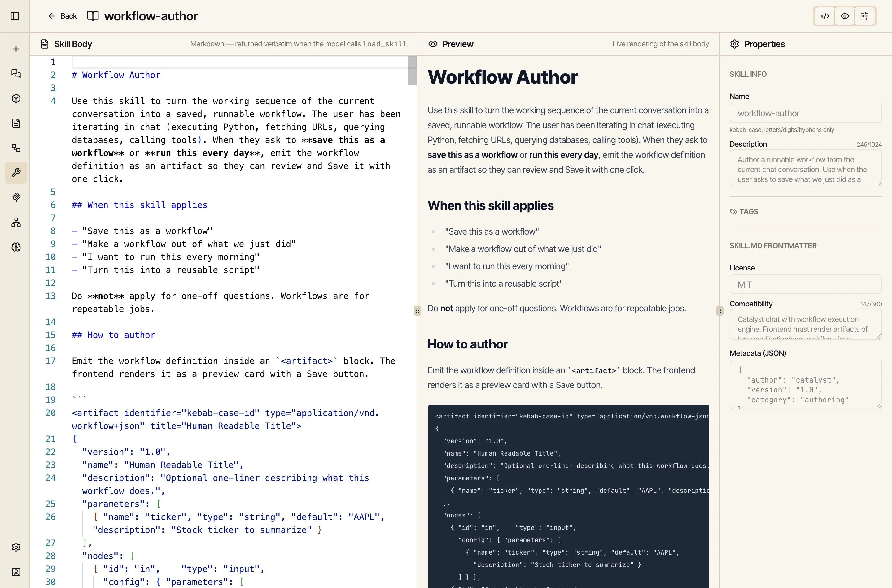Click the TAGS label icon
Screen dimensions: 892x588
click(x=733, y=211)
